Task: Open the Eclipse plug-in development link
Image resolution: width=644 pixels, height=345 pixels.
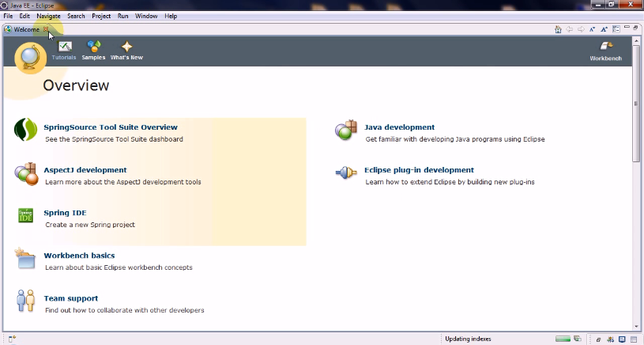Action: 419,170
